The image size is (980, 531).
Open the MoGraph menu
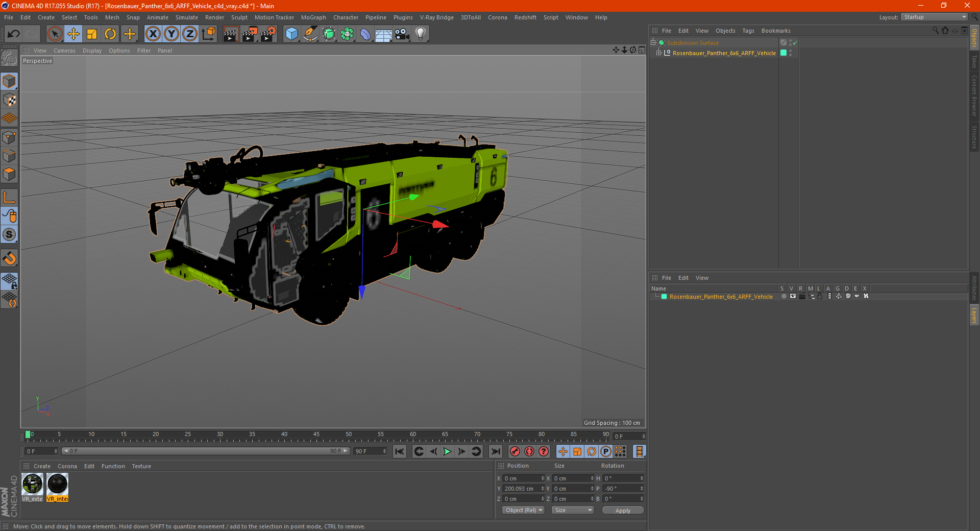313,17
